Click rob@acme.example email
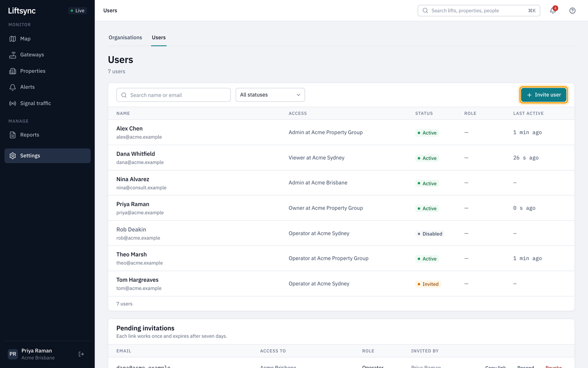The width and height of the screenshot is (588, 368). pos(138,238)
